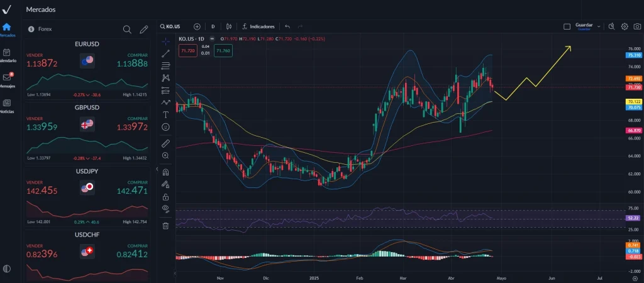Click the Mercados page title

coord(41,9)
